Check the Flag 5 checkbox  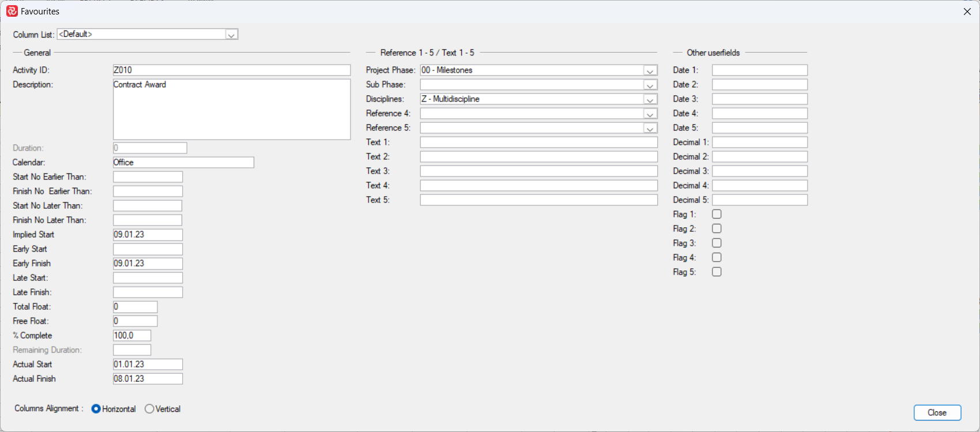point(717,272)
